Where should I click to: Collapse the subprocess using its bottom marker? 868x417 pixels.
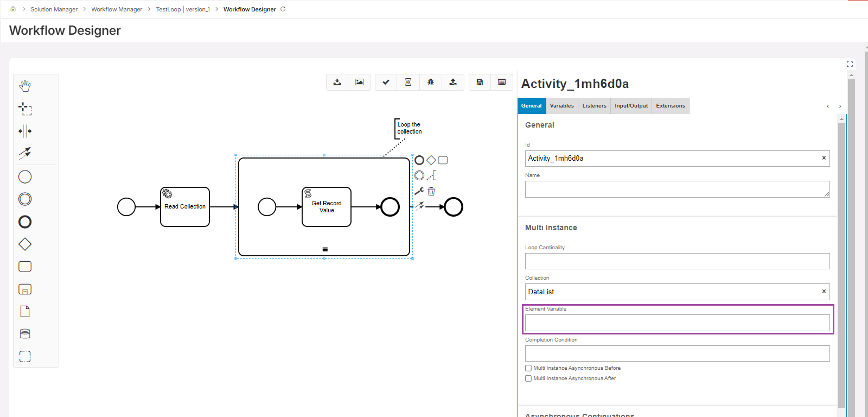tap(325, 249)
